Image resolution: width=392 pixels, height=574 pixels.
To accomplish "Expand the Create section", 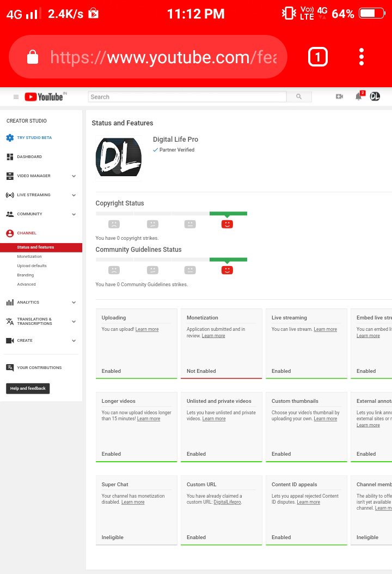I will 74,341.
